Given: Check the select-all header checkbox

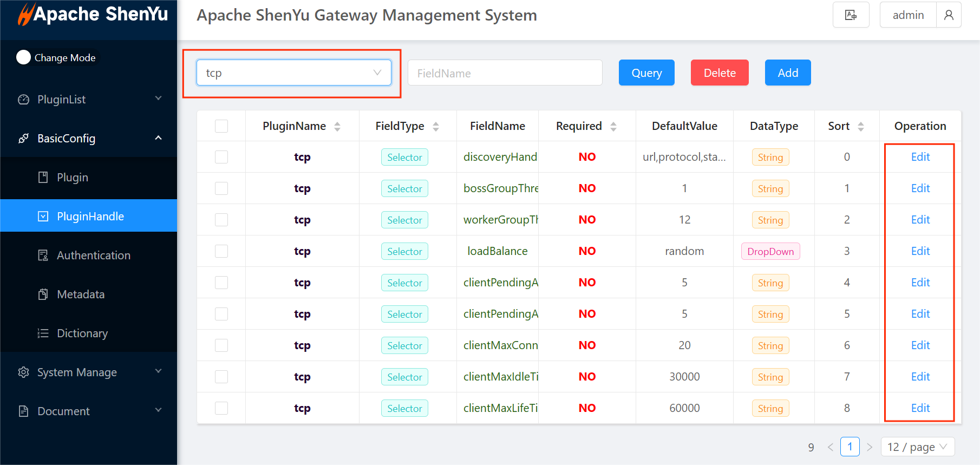Looking at the screenshot, I should 221,126.
